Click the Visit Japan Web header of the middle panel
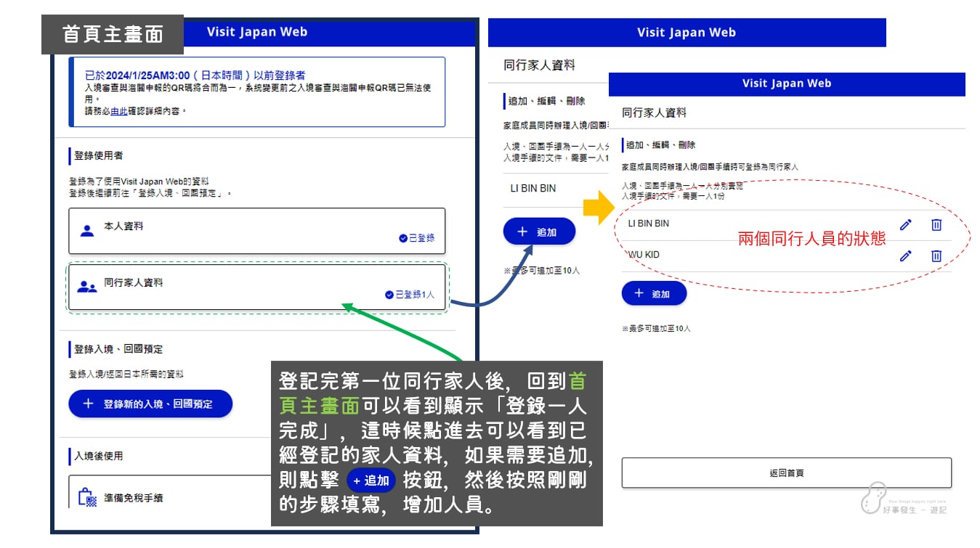 click(687, 33)
